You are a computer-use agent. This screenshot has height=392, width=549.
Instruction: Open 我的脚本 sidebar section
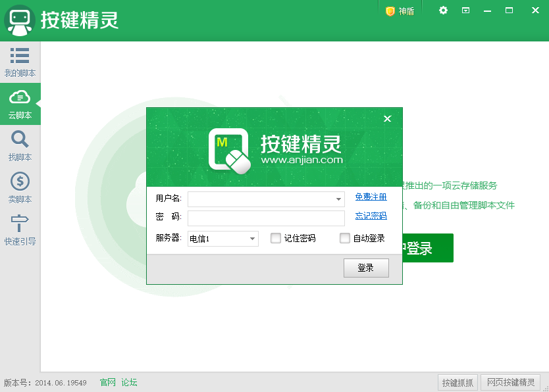pos(20,62)
